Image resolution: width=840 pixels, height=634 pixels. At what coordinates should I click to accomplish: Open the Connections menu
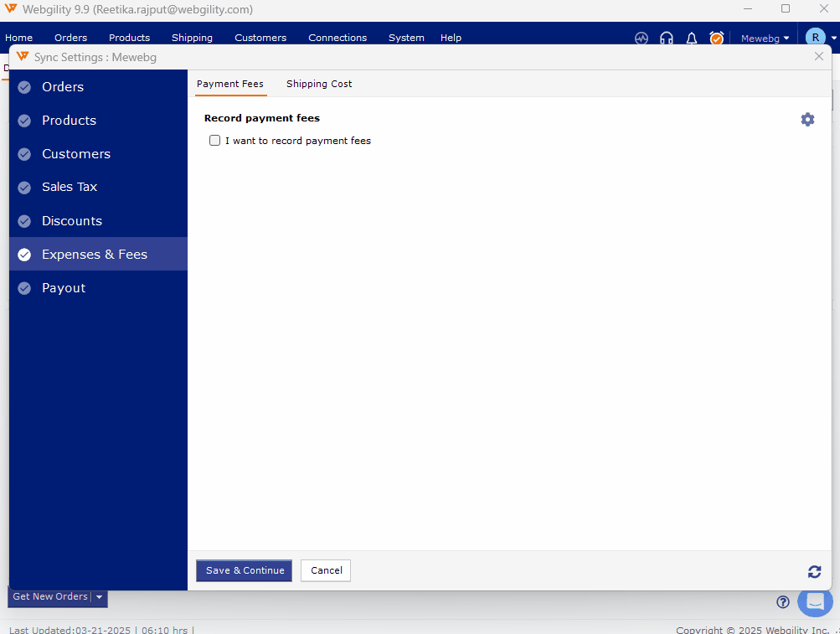[x=338, y=38]
